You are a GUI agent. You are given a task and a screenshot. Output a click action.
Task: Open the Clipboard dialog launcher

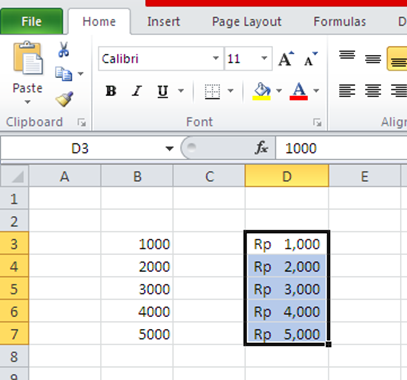point(82,122)
